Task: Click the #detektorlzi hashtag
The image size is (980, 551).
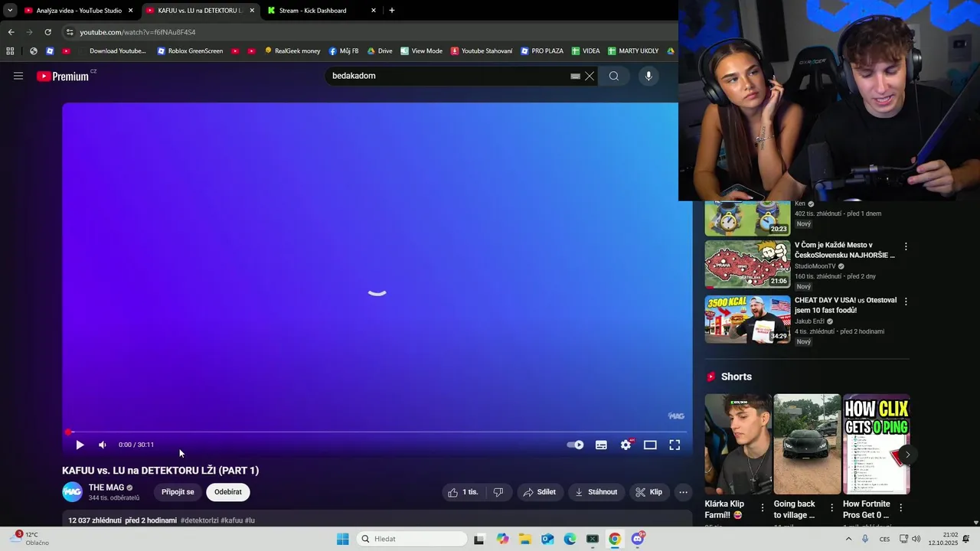Action: [x=199, y=520]
